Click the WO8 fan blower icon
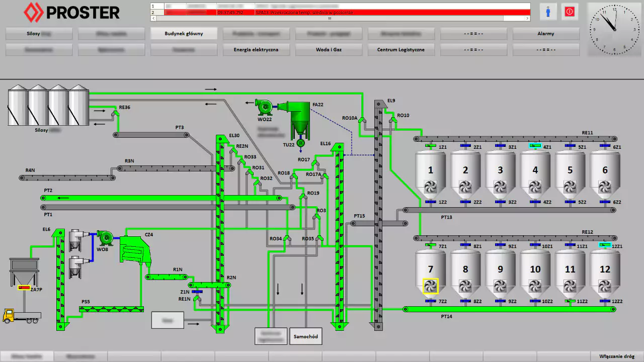 (x=105, y=237)
